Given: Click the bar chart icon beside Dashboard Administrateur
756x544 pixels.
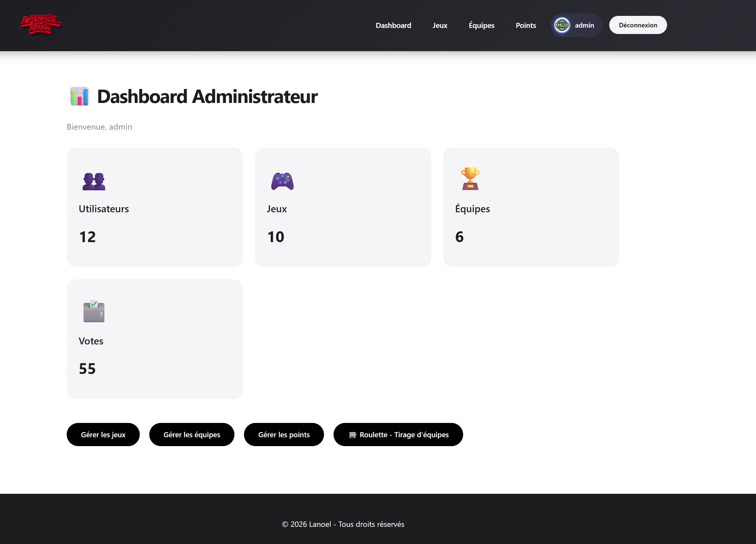Looking at the screenshot, I should pos(80,96).
